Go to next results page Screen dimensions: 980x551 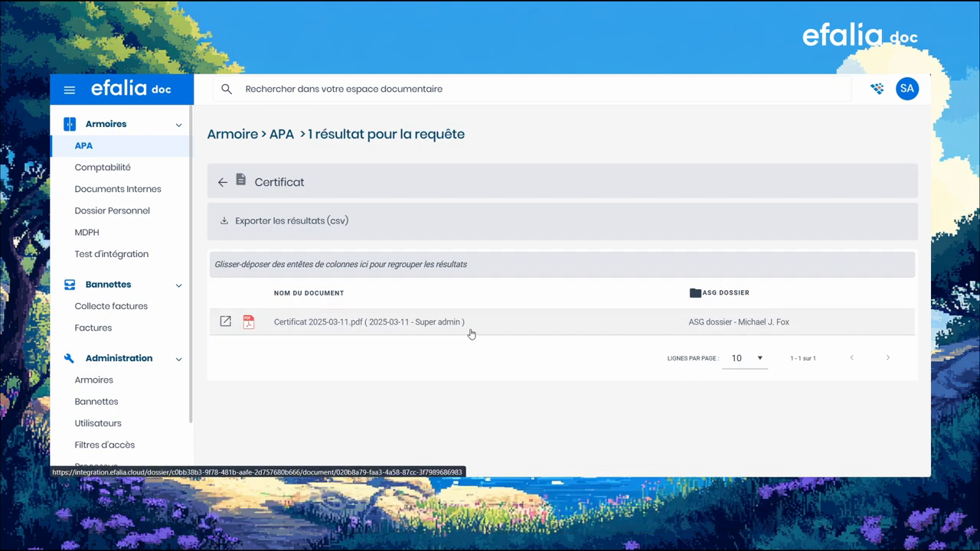click(888, 357)
